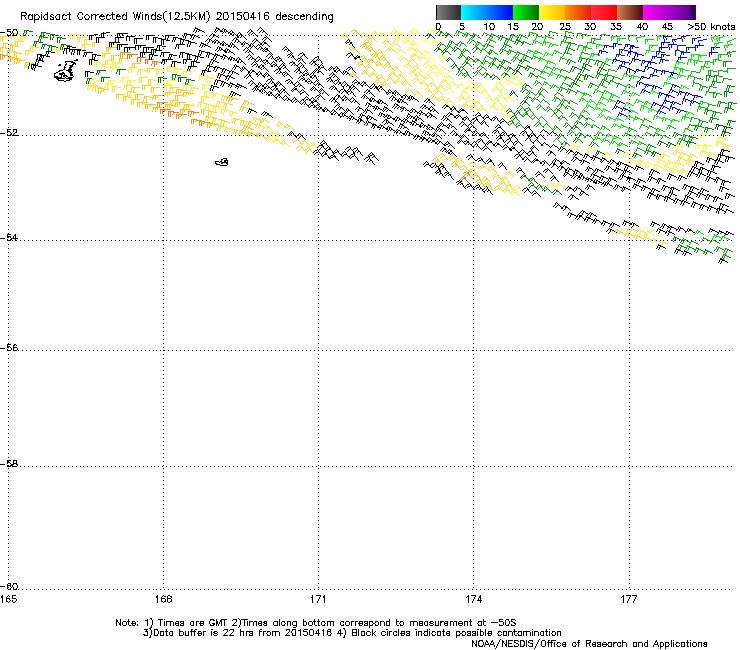Click the ">50 knots" legend label
Screen dimensions: 740x650
click(711, 27)
